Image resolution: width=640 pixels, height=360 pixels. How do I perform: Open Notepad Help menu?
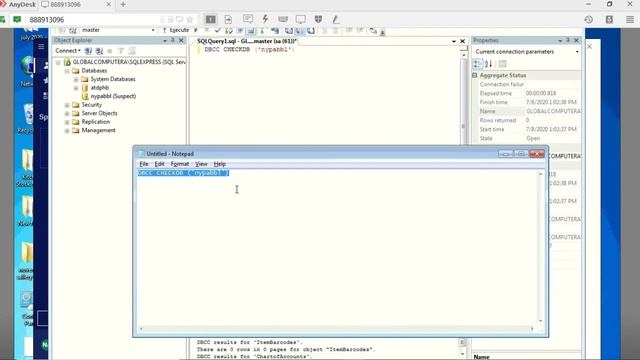[220, 164]
